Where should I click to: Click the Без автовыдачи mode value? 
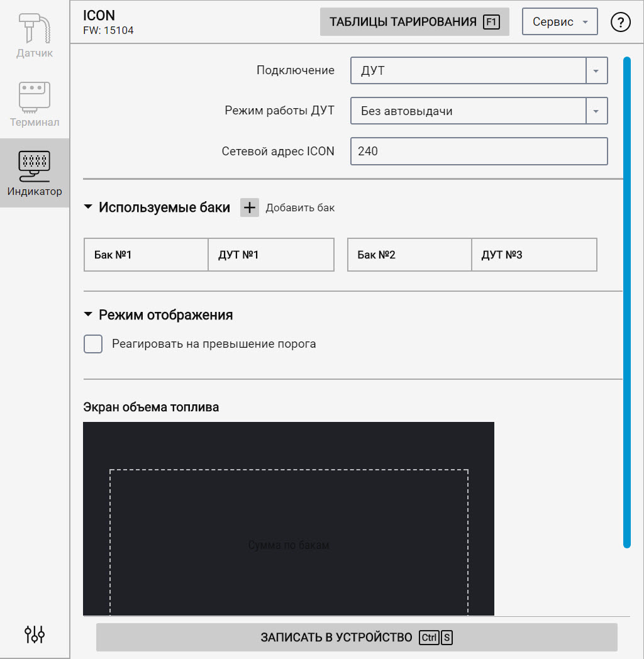tap(406, 111)
